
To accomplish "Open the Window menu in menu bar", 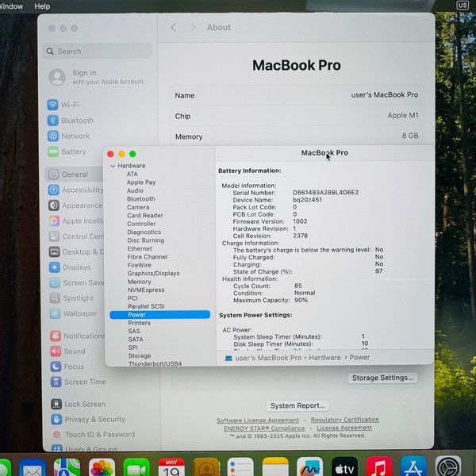I will click(x=11, y=6).
